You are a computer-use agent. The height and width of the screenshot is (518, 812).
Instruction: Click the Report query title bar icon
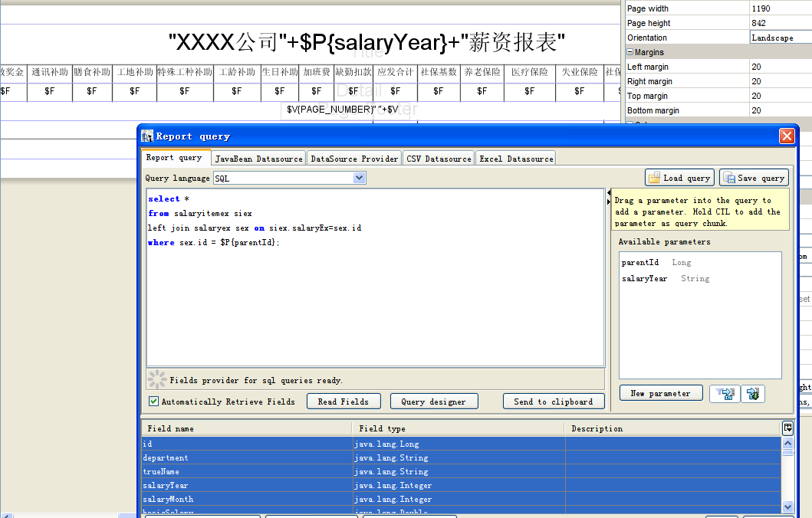click(148, 136)
